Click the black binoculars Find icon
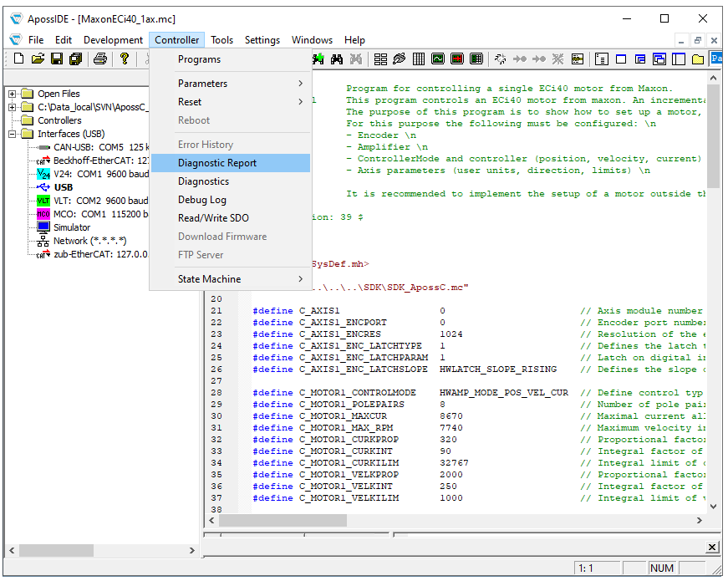Screen dimensions: 728x581 (x=337, y=59)
